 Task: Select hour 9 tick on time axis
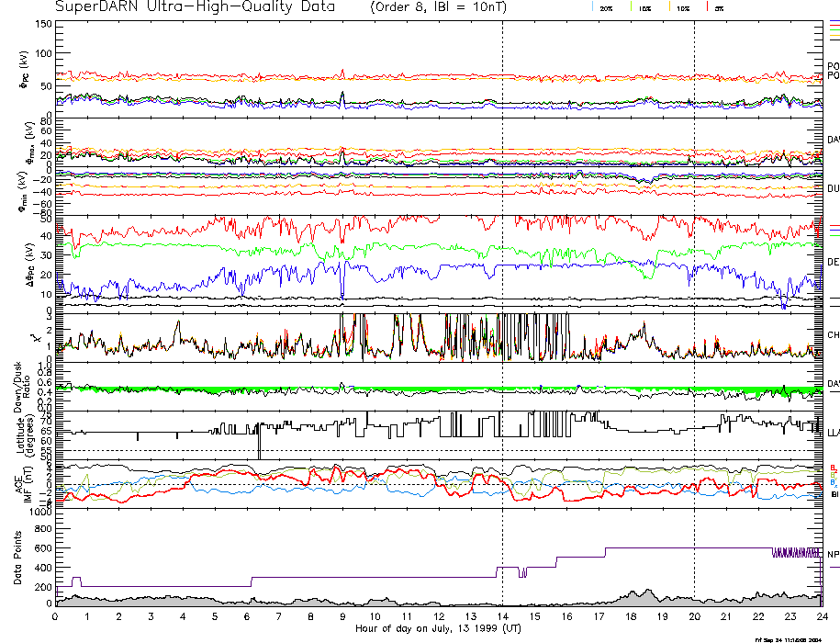(x=342, y=616)
